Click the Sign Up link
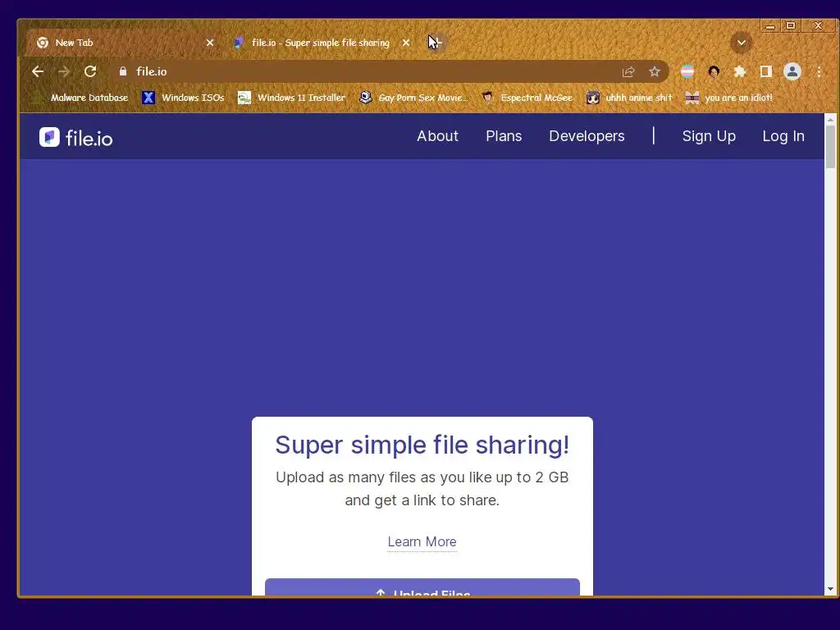The width and height of the screenshot is (840, 630). tap(709, 136)
